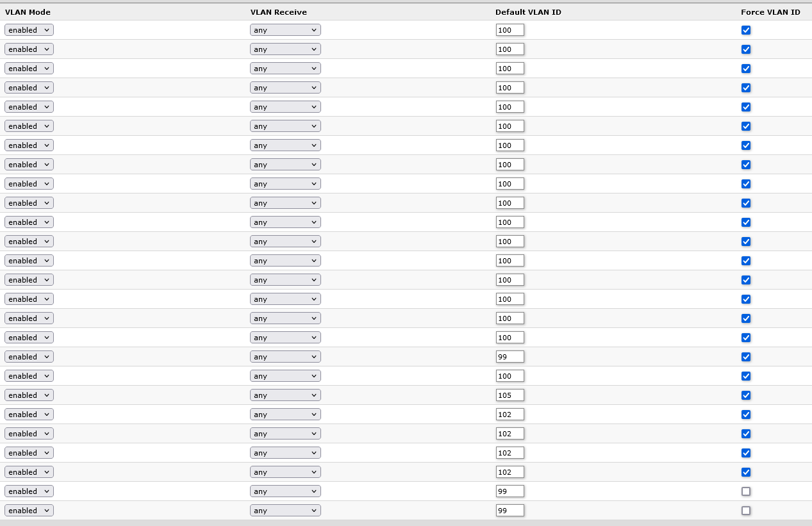Uncheck Force VLAN ID in the first 102 row
The height and width of the screenshot is (526, 812).
[x=746, y=415]
